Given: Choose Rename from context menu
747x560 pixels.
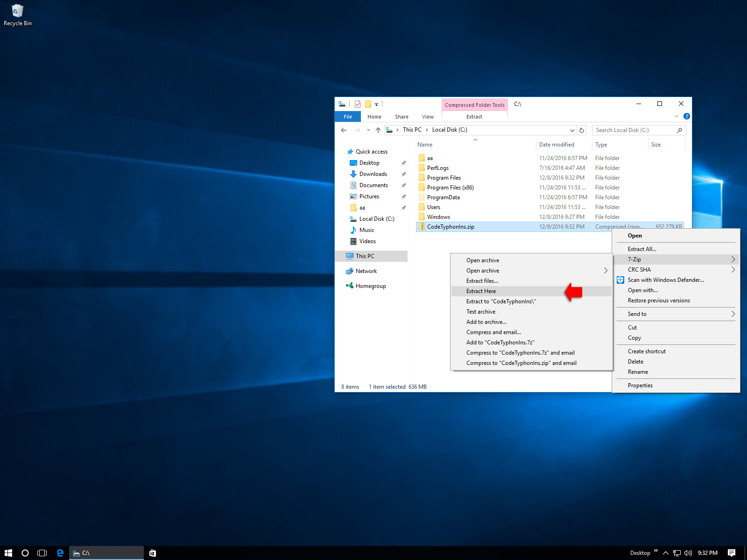Looking at the screenshot, I should coord(676,372).
